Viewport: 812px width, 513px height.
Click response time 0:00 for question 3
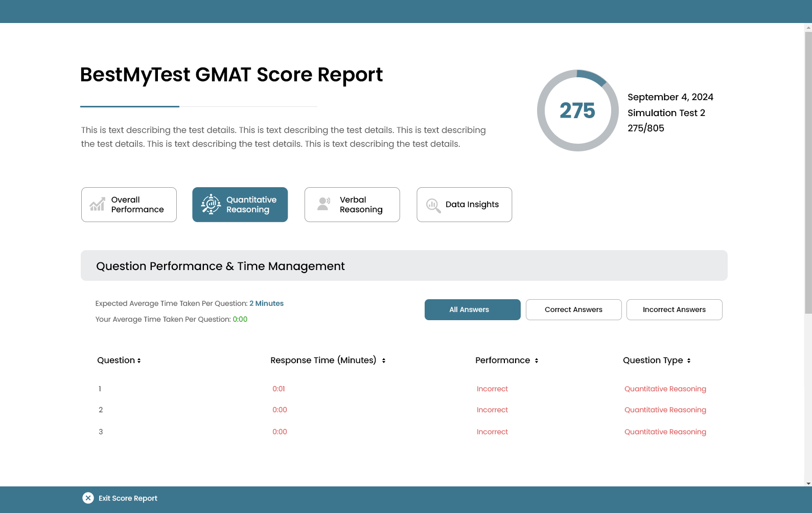point(280,432)
